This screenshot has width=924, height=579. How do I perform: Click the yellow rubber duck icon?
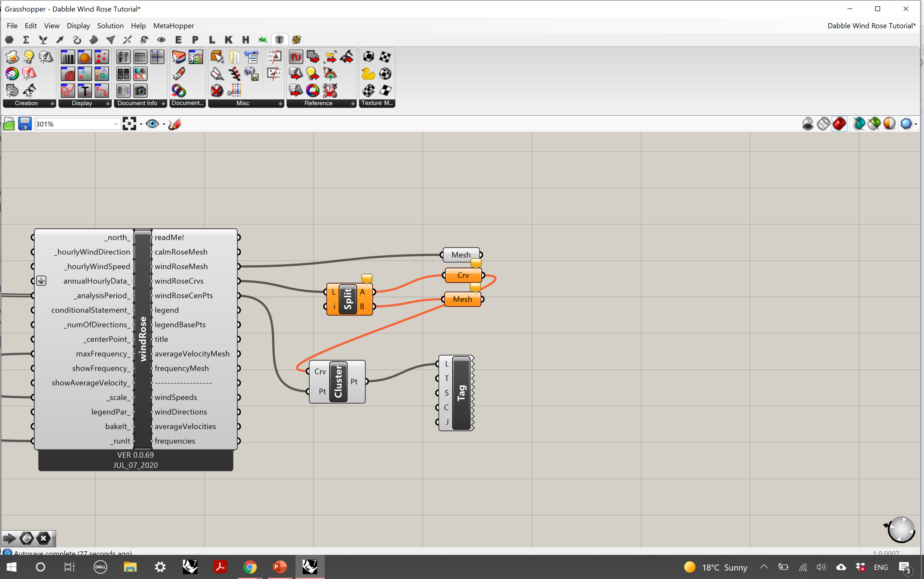[368, 74]
